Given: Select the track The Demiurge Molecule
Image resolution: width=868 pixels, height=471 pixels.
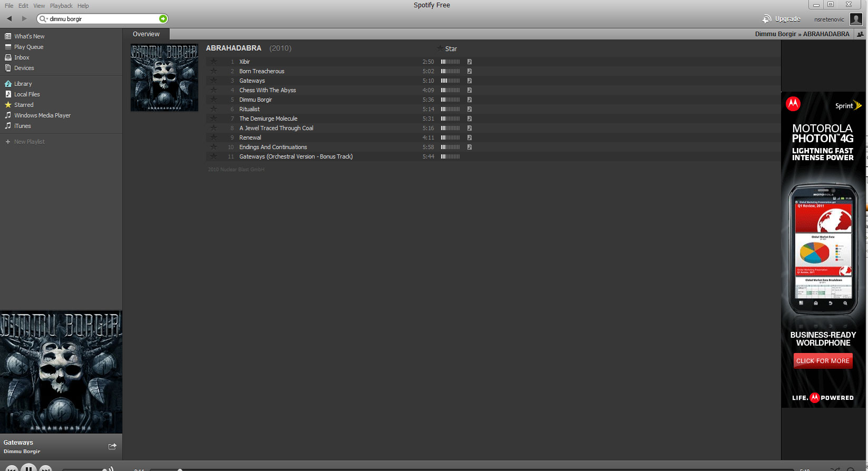Looking at the screenshot, I should [268, 119].
